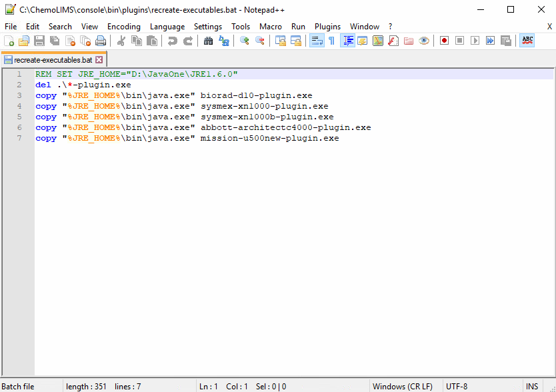Click the Zoom in magnifier icon
The image size is (556, 392).
pos(245,41)
